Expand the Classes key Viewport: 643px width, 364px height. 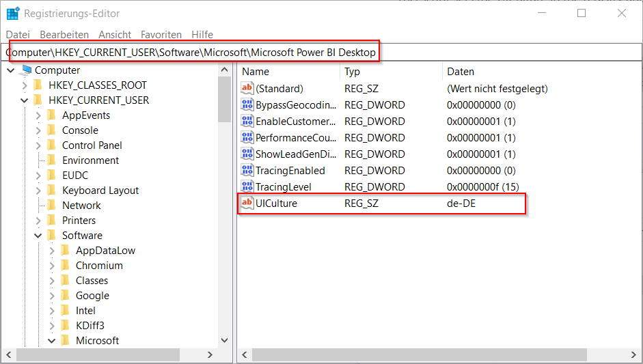(52, 281)
